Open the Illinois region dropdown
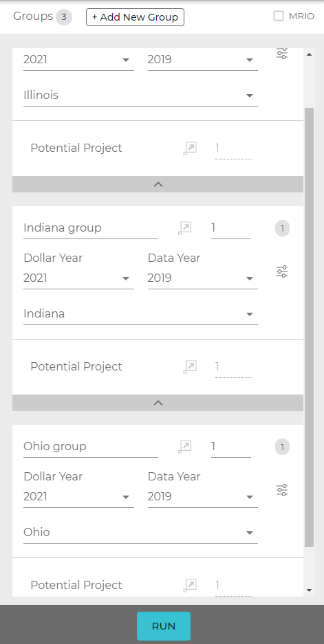 [140, 96]
